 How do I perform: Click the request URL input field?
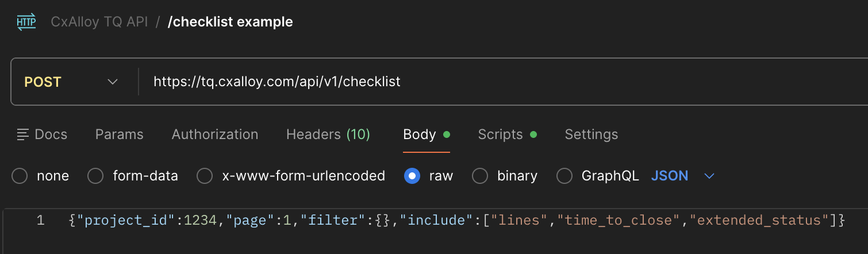(x=460, y=82)
